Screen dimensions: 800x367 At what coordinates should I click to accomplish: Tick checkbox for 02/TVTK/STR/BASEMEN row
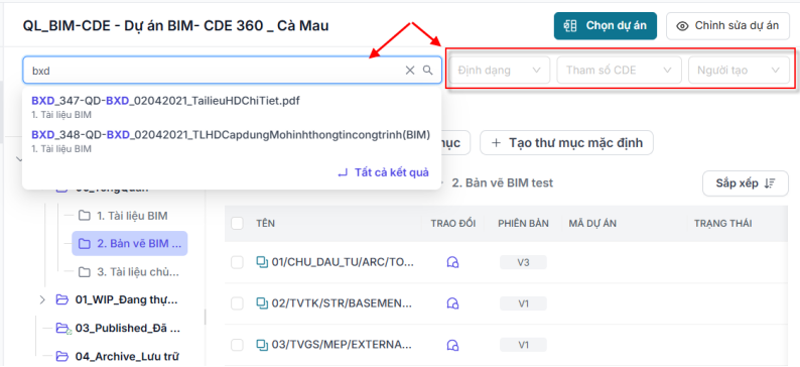(x=237, y=304)
